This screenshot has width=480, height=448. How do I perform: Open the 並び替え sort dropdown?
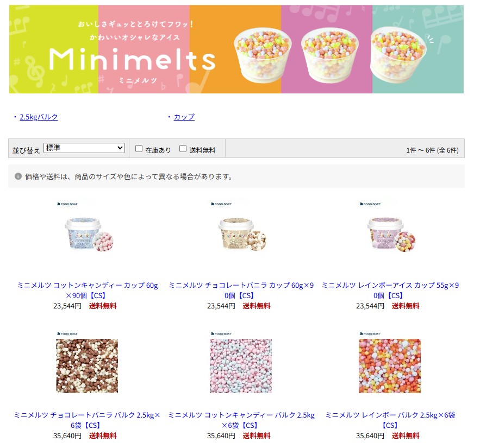[x=84, y=148]
